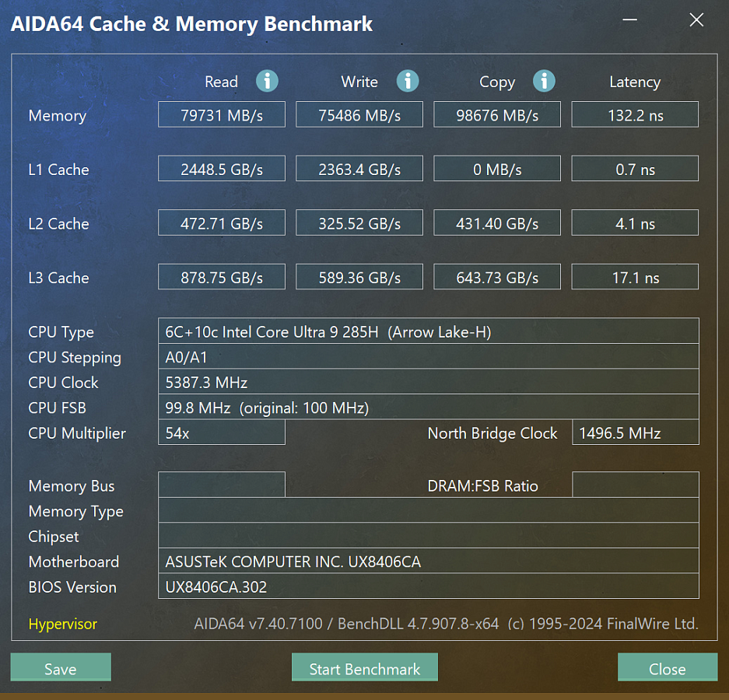Click the L1 Cache row label
Screen dimensions: 729x700
tap(58, 170)
